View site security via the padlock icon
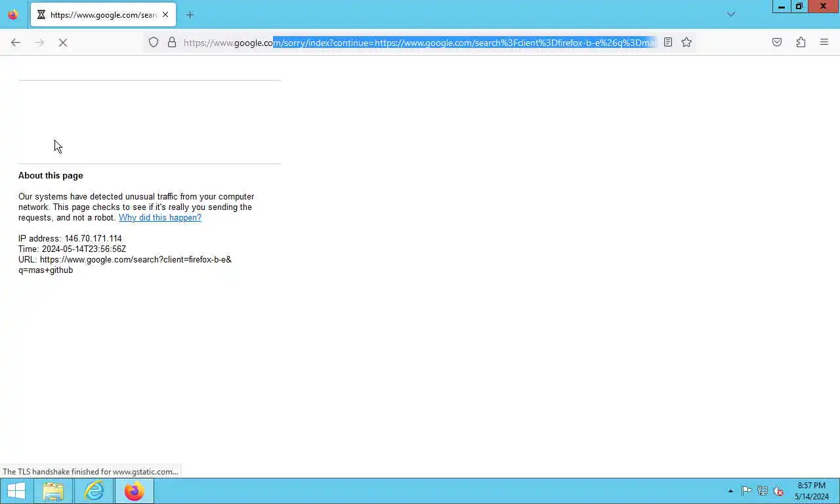Screen dimensions: 840x504 pyautogui.click(x=172, y=43)
